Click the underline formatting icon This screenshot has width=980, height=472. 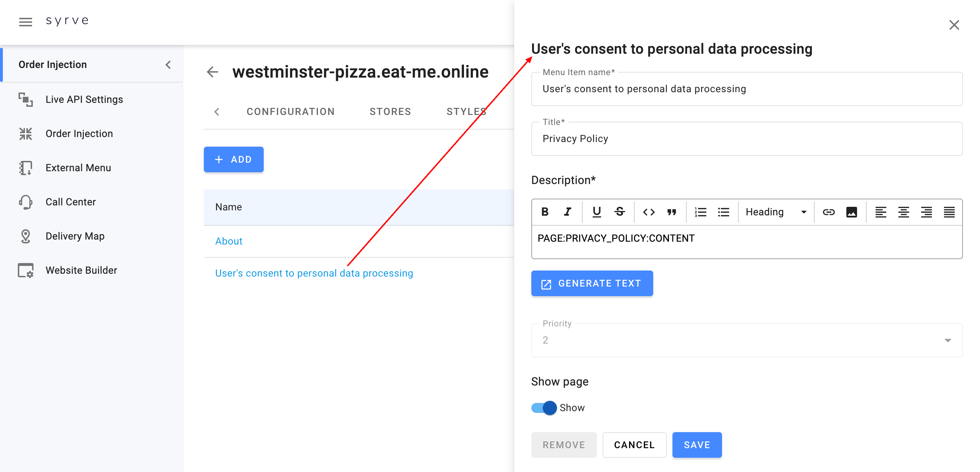click(x=597, y=212)
